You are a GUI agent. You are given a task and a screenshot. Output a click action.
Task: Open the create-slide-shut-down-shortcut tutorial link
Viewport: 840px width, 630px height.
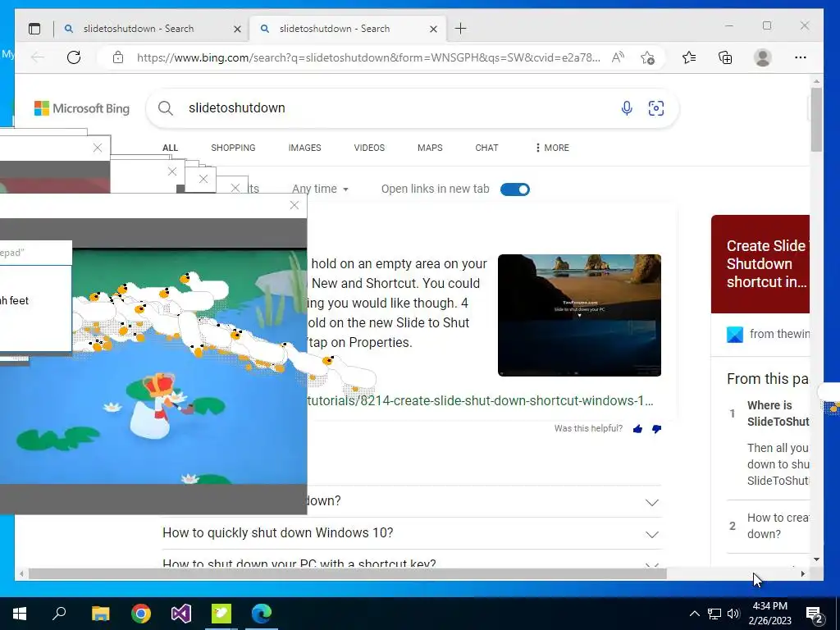click(x=480, y=400)
